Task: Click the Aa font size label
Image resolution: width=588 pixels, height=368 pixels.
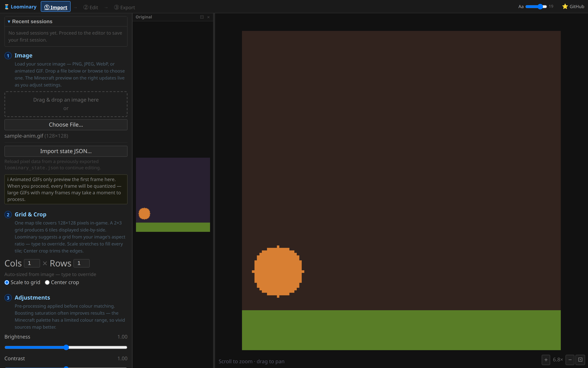Action: (x=521, y=7)
